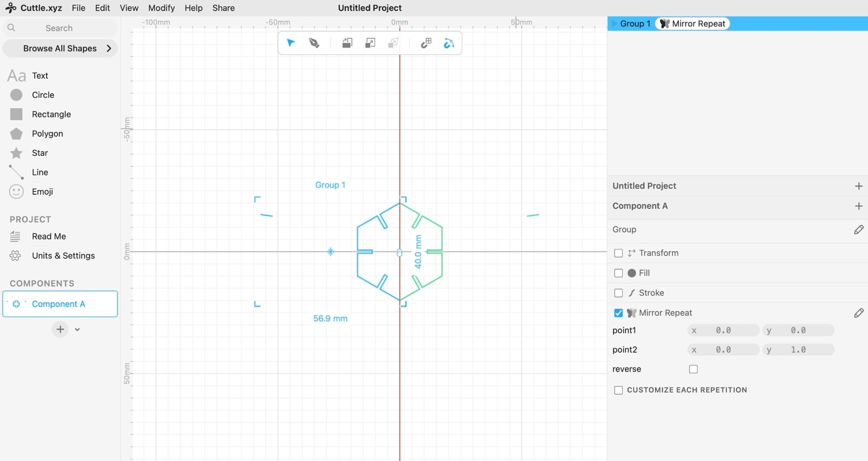The width and height of the screenshot is (868, 461).
Task: Toggle snap to geometry magnet icon
Action: coord(449,43)
